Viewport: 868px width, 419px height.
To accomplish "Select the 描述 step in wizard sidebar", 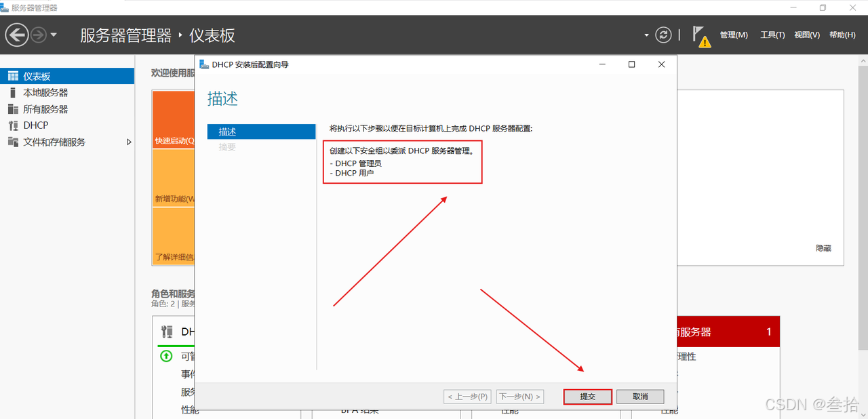I will click(x=262, y=132).
